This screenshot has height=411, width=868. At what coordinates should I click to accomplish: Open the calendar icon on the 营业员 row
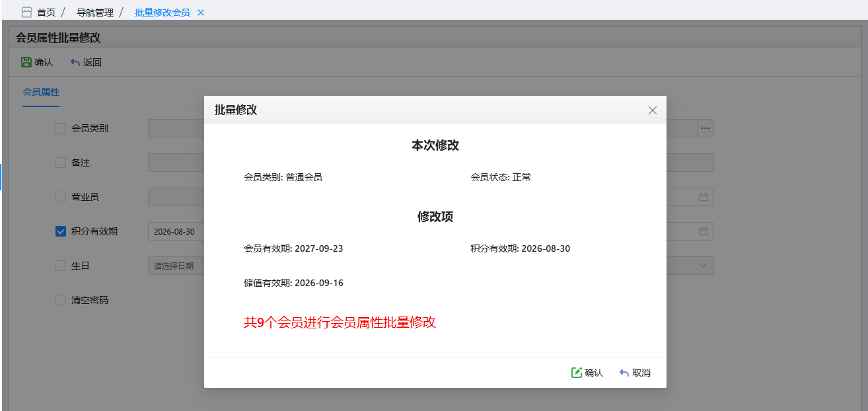tap(703, 197)
